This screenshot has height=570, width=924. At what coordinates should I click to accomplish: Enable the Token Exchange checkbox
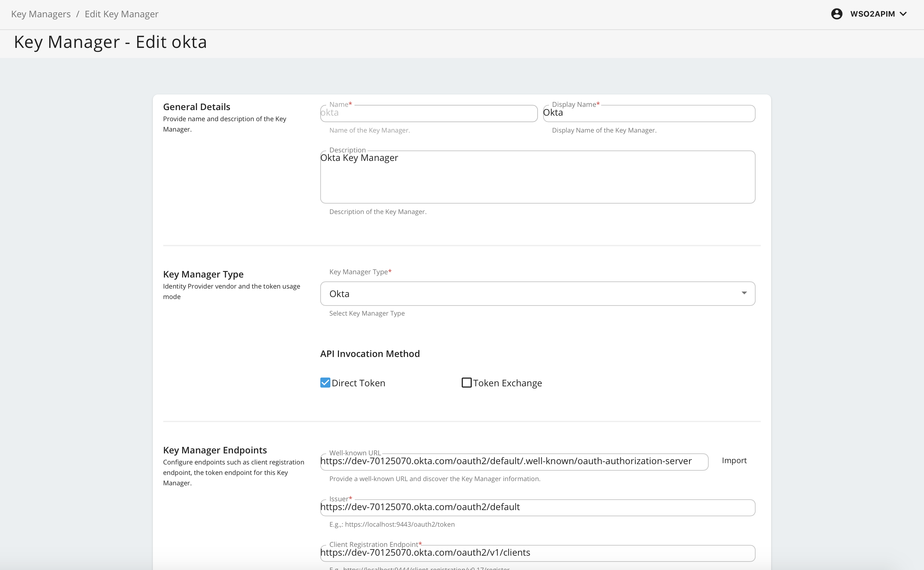pyautogui.click(x=467, y=383)
